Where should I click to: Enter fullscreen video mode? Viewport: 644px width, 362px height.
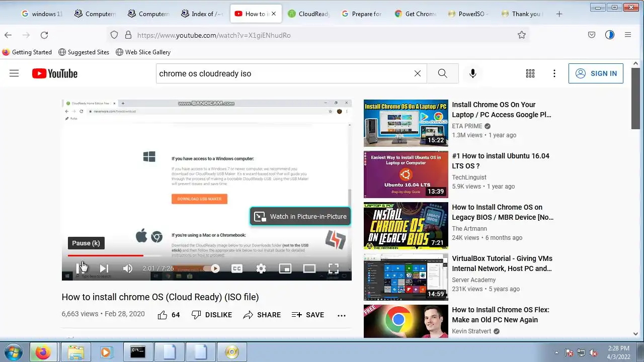tap(334, 268)
